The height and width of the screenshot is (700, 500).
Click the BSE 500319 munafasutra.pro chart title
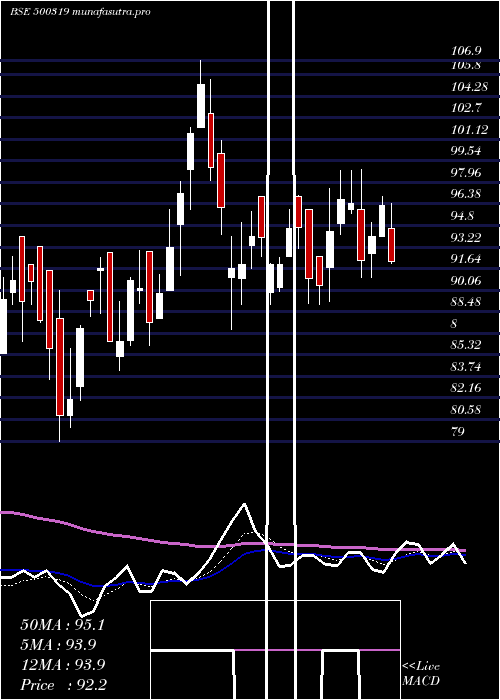(80, 12)
